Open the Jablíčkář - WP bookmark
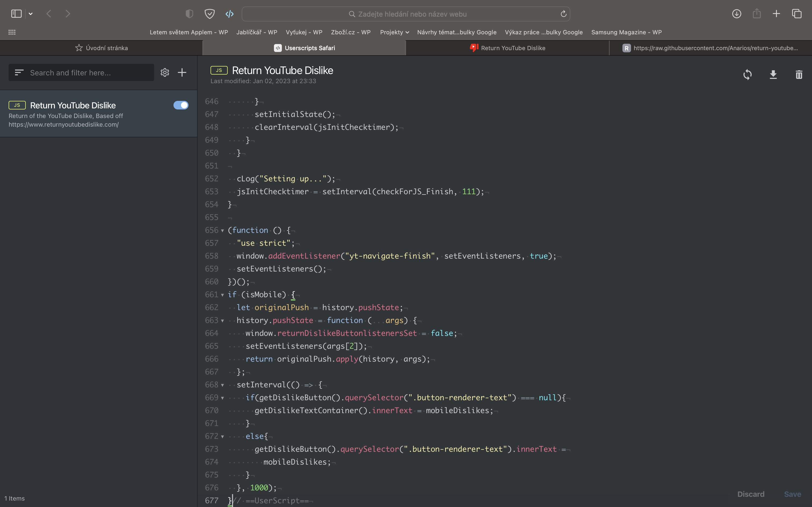The width and height of the screenshot is (812, 507). click(x=257, y=32)
